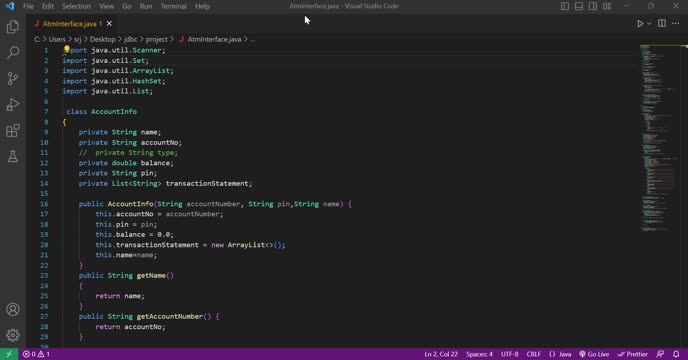Select the AtmInterface.java editor tab
688x360 pixels.
pos(72,24)
